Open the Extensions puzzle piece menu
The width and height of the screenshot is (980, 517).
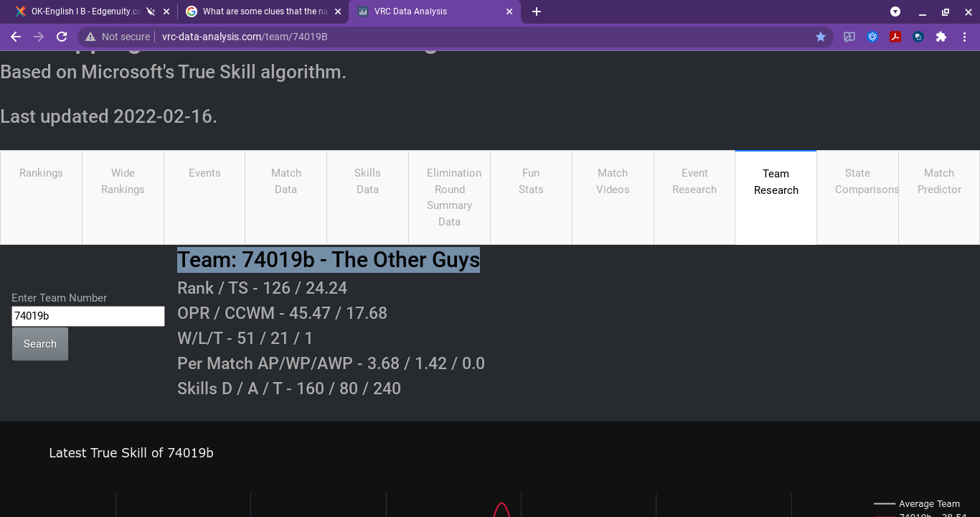point(941,37)
